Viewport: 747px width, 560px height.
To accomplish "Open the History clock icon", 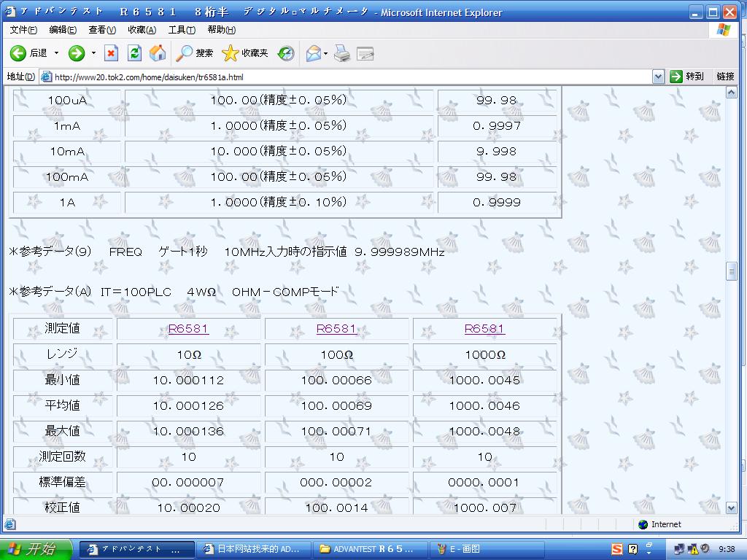I will (286, 52).
